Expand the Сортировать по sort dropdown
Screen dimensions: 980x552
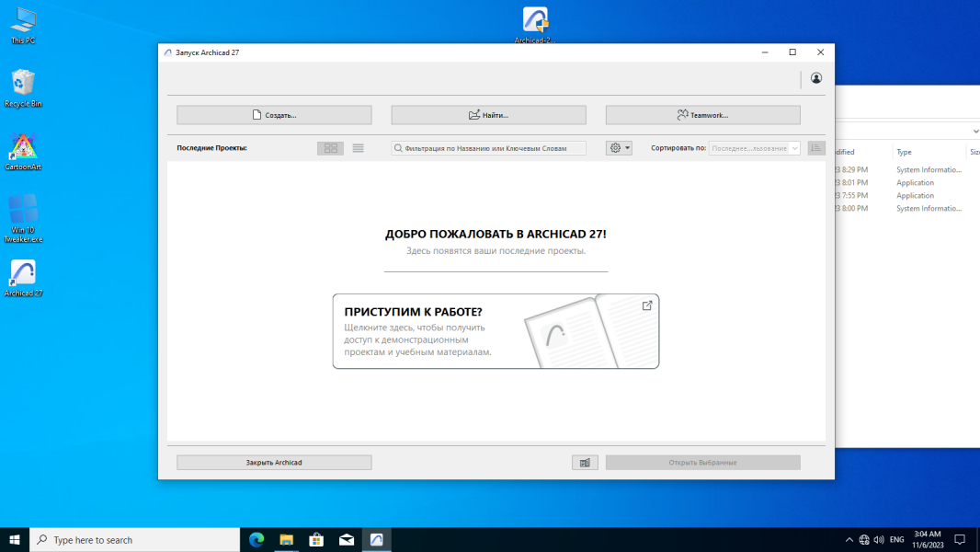755,148
